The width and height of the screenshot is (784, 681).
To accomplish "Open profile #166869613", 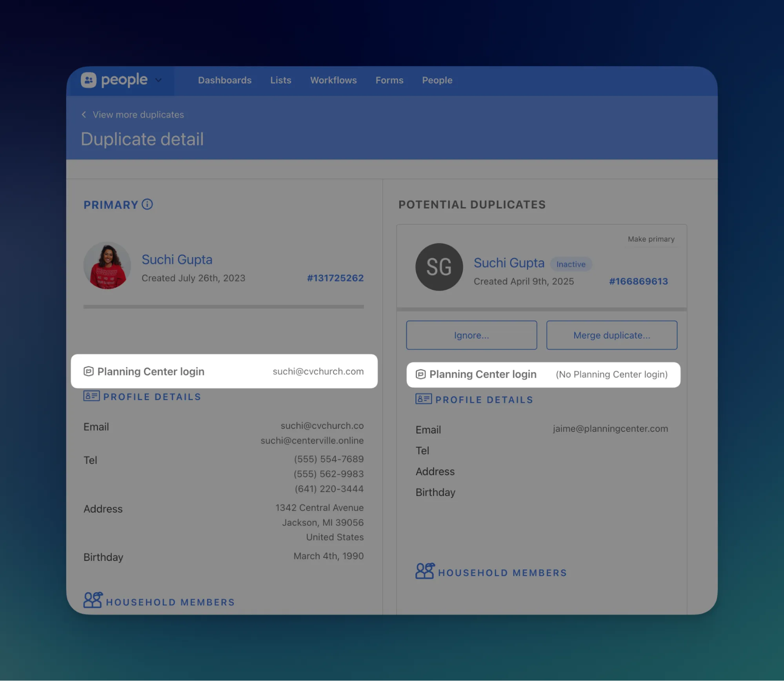I will tap(638, 281).
